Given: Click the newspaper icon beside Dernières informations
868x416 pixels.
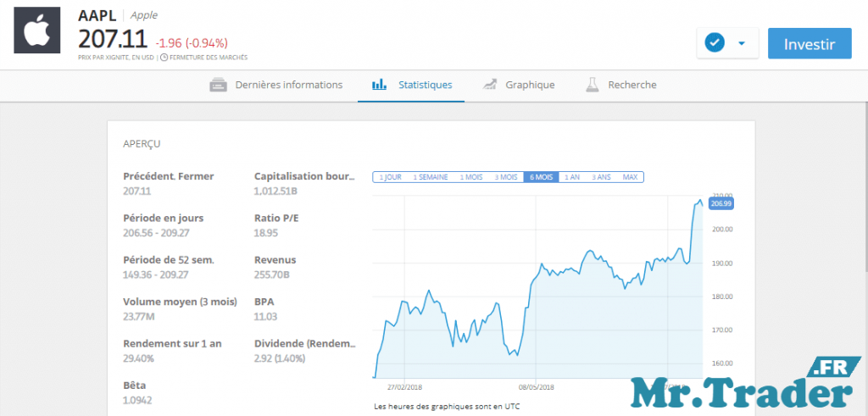Looking at the screenshot, I should pos(218,86).
